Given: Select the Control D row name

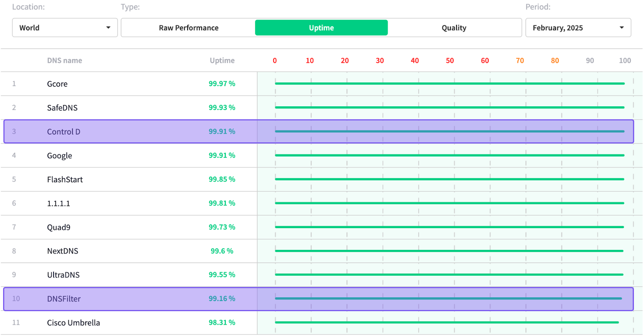Looking at the screenshot, I should [64, 132].
